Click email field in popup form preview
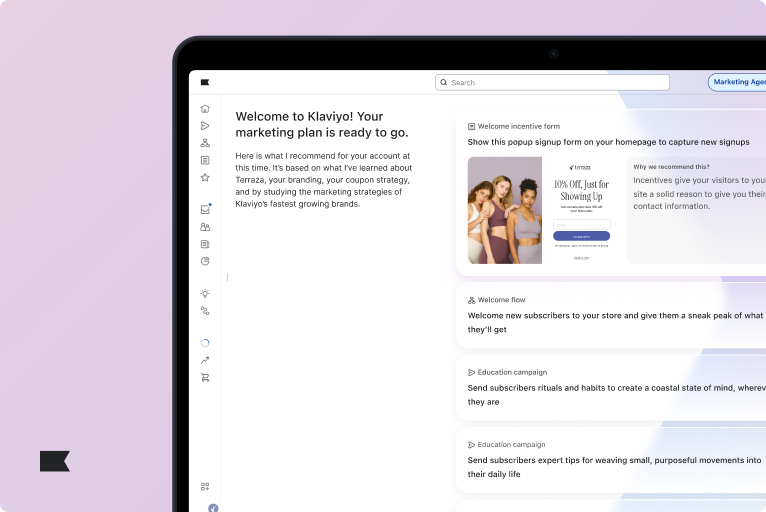 click(581, 224)
